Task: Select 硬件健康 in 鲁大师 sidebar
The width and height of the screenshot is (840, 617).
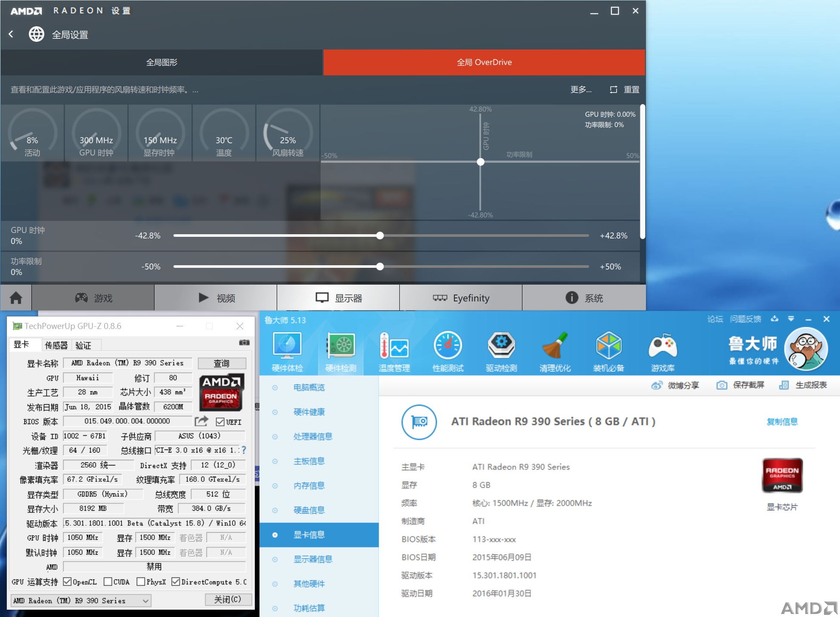Action: (x=319, y=412)
